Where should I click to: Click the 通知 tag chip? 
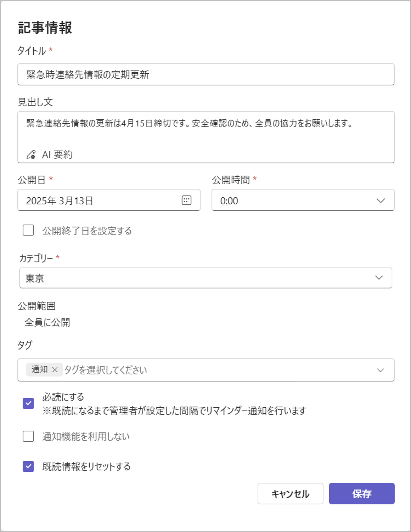(39, 370)
